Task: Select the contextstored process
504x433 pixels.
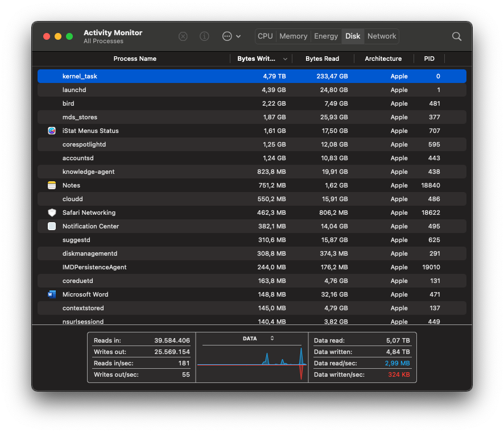Action: point(252,308)
